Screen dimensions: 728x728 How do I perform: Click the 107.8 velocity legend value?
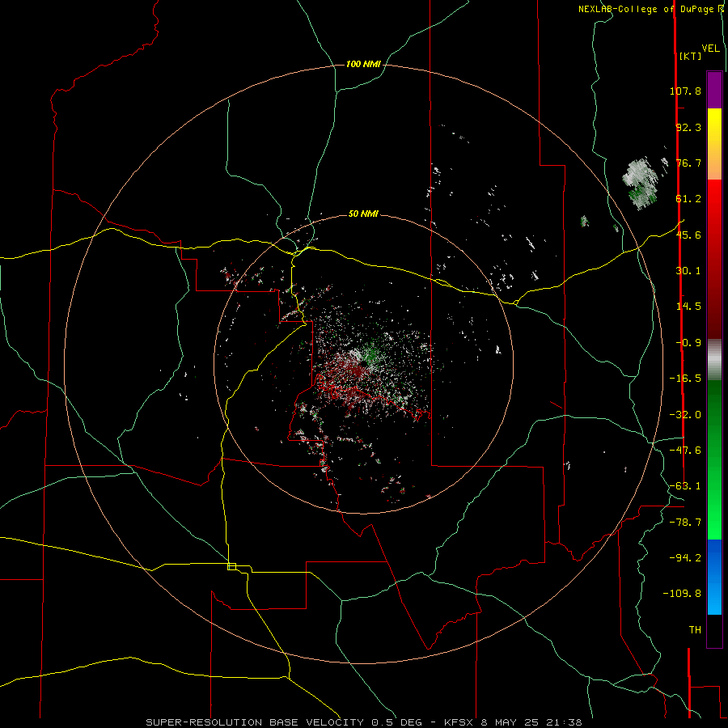point(685,91)
